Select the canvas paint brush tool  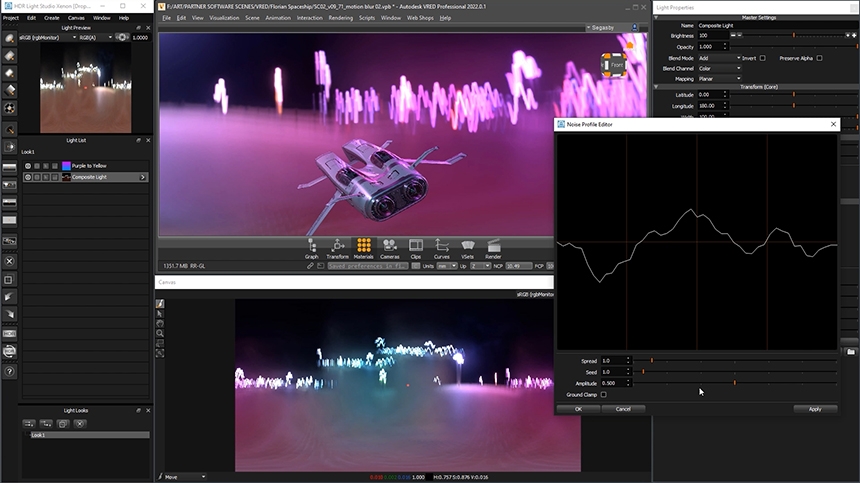[160, 304]
